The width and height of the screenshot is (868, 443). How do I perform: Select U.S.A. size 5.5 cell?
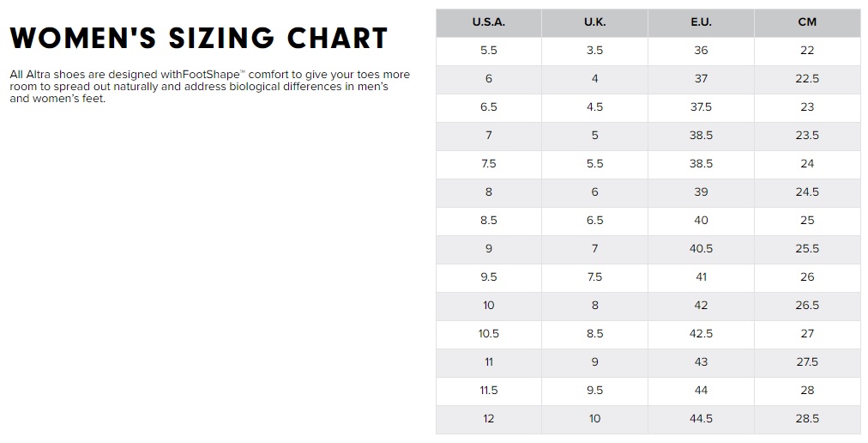click(488, 51)
